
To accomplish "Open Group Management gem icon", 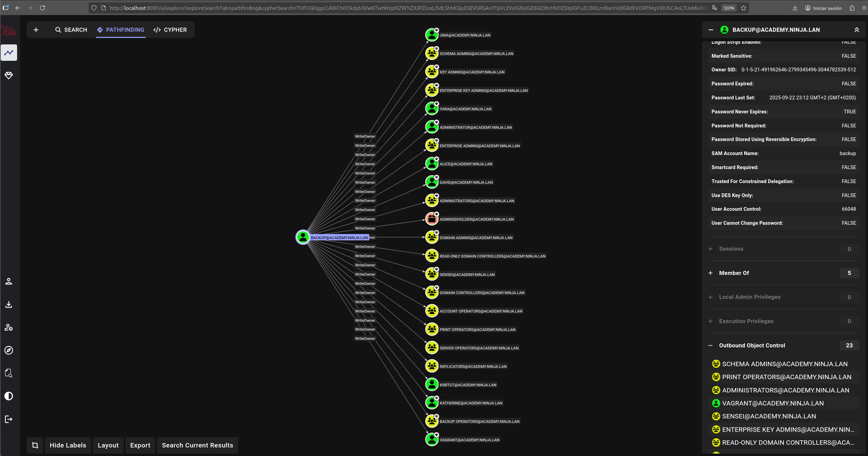I will pyautogui.click(x=9, y=75).
